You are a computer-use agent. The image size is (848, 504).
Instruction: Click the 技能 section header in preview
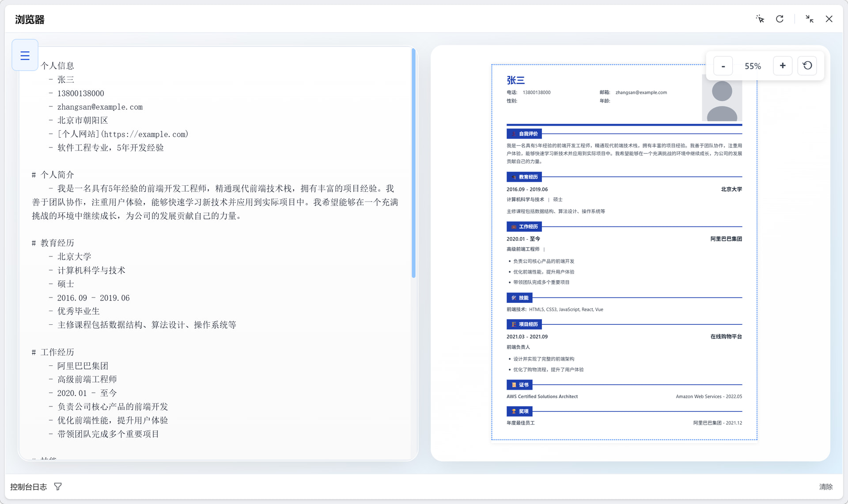click(x=519, y=298)
